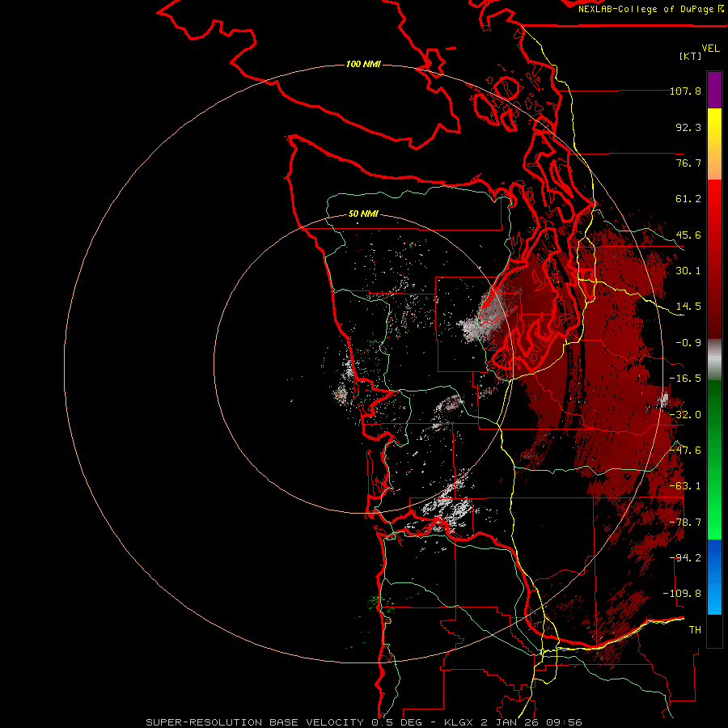
Task: Select the 14.5 velocity scale value
Action: (x=688, y=307)
